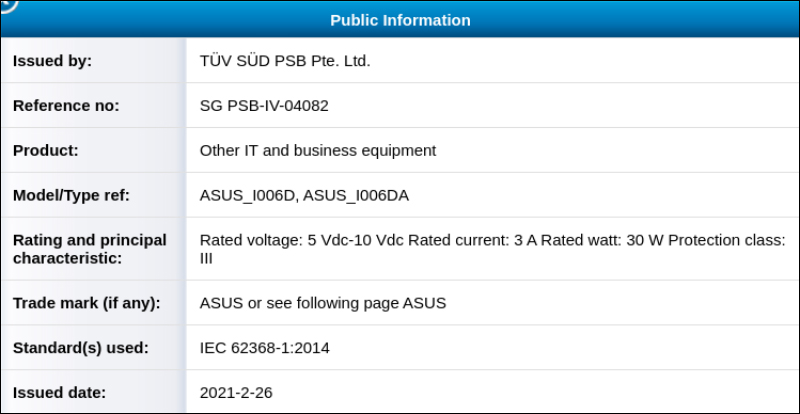Click the partial circular icon in header corner
Image resolution: width=800 pixels, height=414 pixels.
(7, 5)
